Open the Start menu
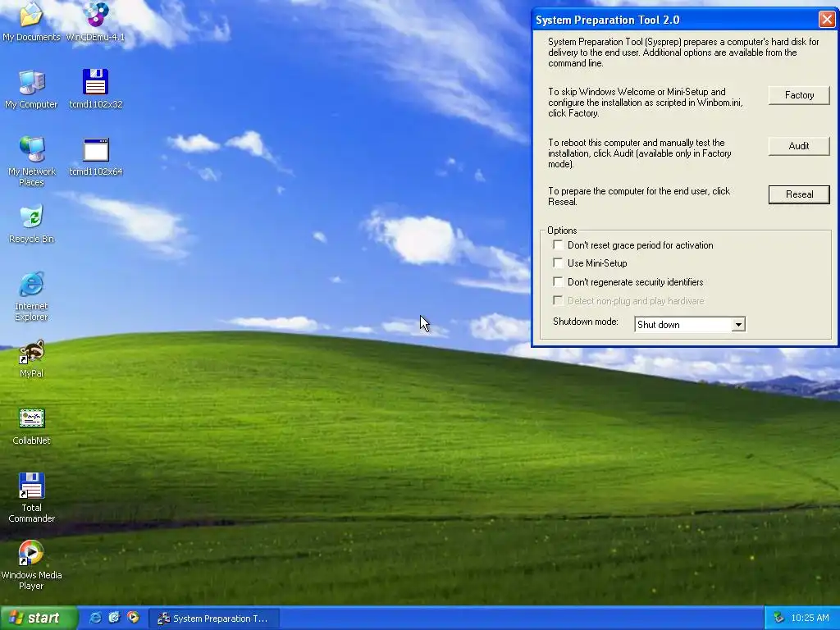The width and height of the screenshot is (840, 630). (x=38, y=618)
